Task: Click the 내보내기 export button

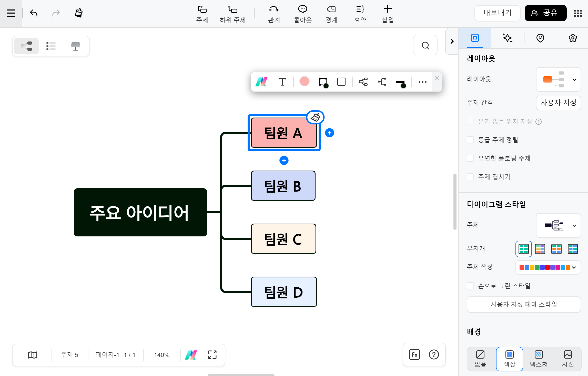Action: [x=497, y=13]
